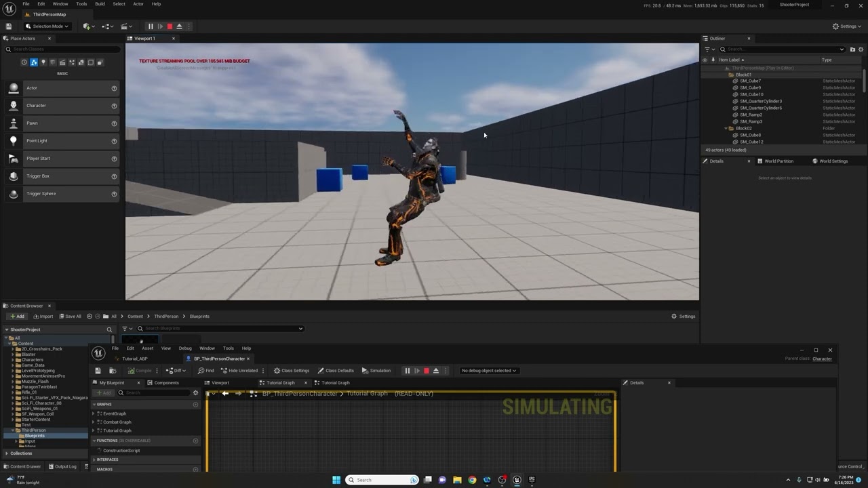Open Class Defaults in blueprint editor
This screenshot has width=868, height=488.
pos(336,371)
